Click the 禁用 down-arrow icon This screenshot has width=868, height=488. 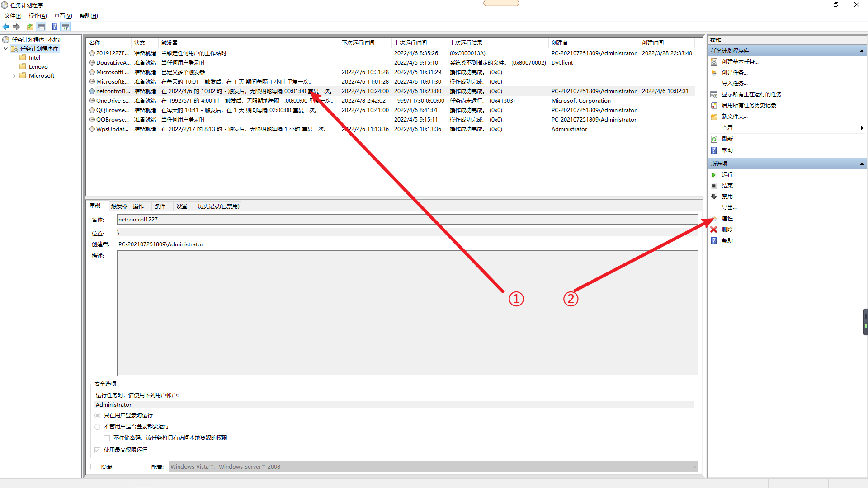(714, 197)
